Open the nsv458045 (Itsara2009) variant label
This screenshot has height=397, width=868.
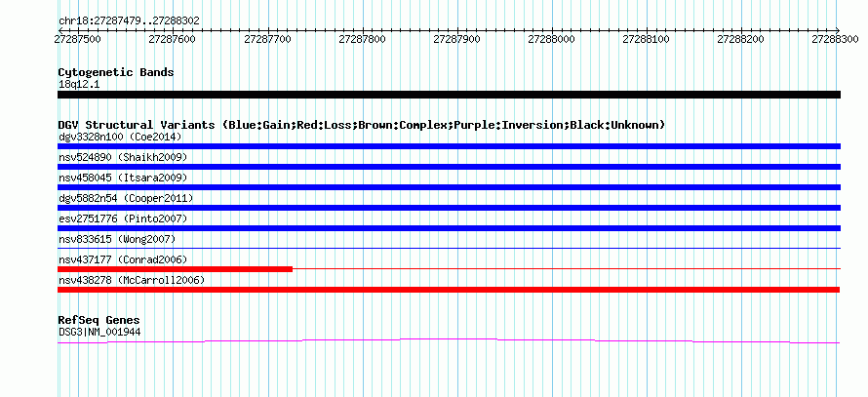pyautogui.click(x=122, y=178)
